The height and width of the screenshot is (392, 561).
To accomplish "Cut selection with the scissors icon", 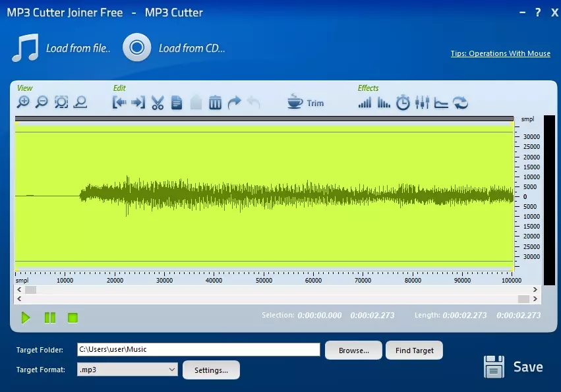I will tap(158, 103).
